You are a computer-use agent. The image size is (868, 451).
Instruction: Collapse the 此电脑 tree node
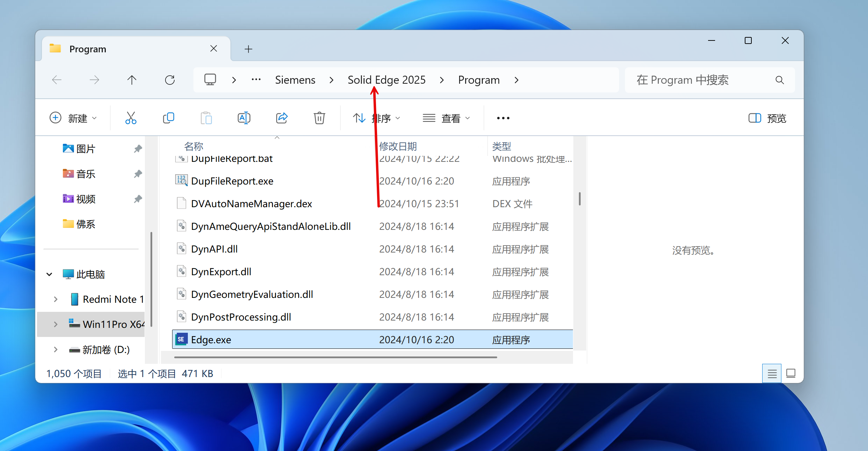(50, 275)
